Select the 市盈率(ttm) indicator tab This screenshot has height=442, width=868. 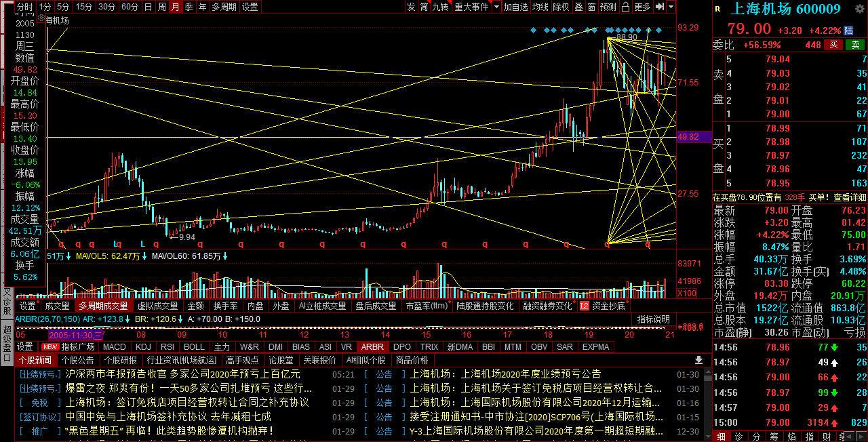click(427, 306)
